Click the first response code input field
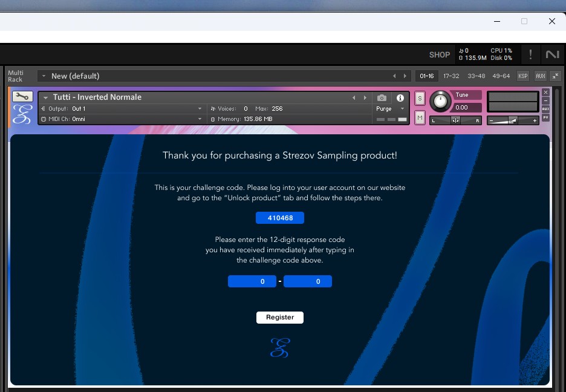566x392 pixels. pyautogui.click(x=252, y=281)
